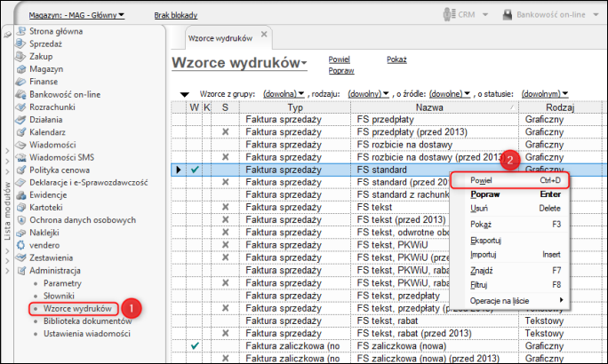Click the Wiadomości envelope icon

(21, 145)
